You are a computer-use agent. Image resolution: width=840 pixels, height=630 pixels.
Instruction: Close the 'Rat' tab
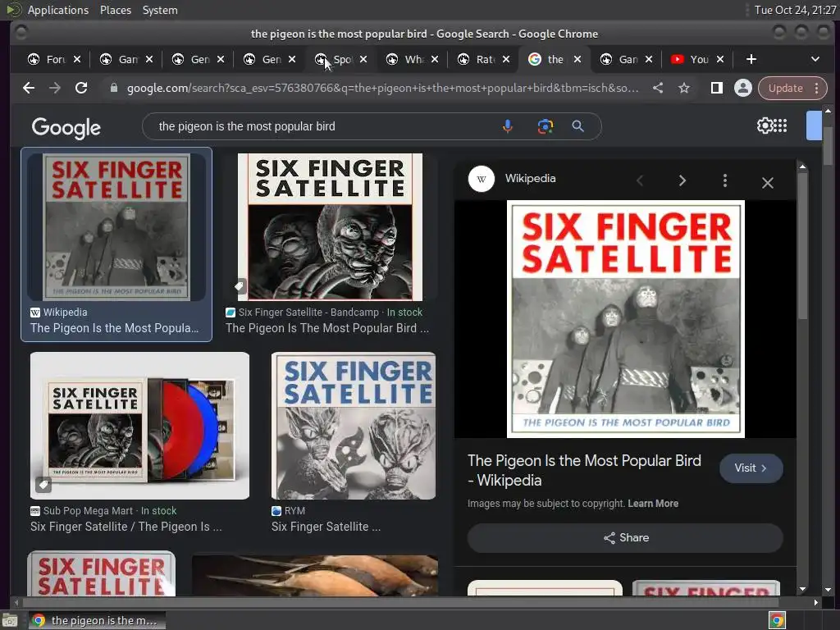coord(505,59)
